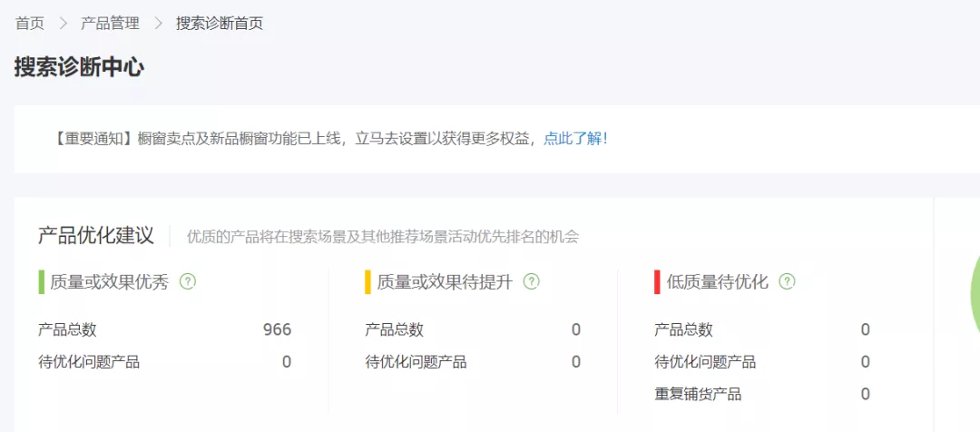Click 低质量待优化 section heading
This screenshot has height=432, width=980.
(x=718, y=282)
